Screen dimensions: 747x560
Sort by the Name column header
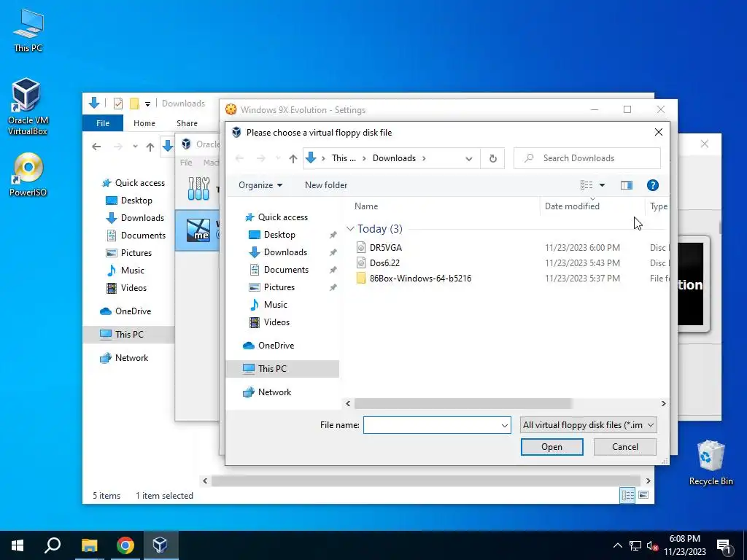point(366,206)
